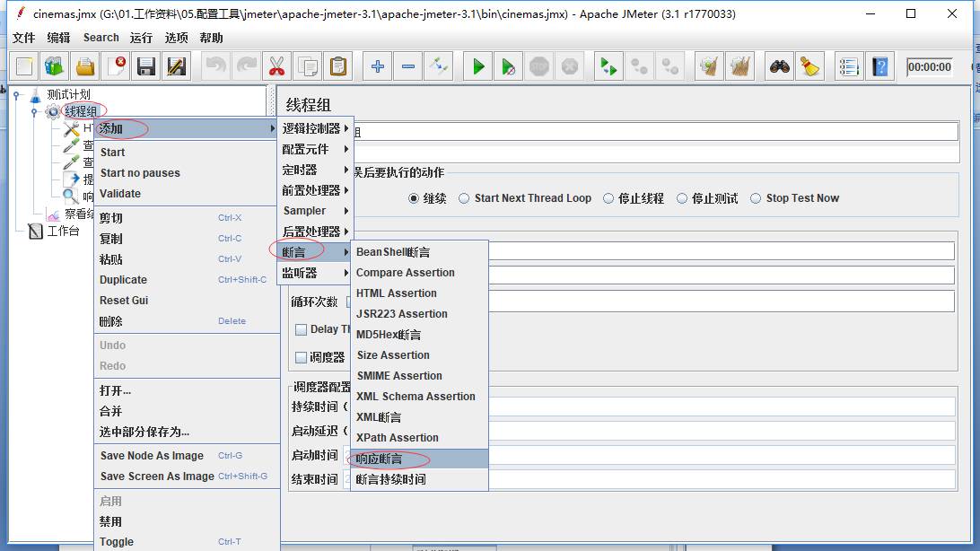980x551 pixels.
Task: Expand the 定时器 submenu
Action: (x=316, y=170)
